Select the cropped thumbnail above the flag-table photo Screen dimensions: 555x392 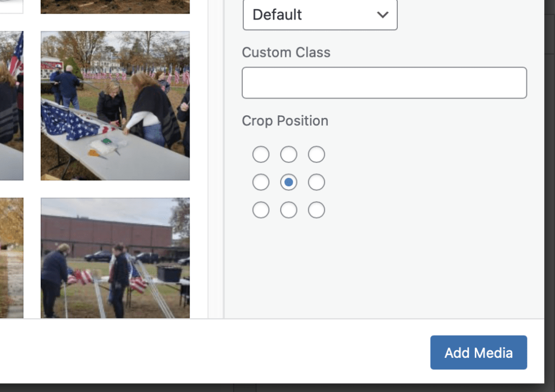115,6
